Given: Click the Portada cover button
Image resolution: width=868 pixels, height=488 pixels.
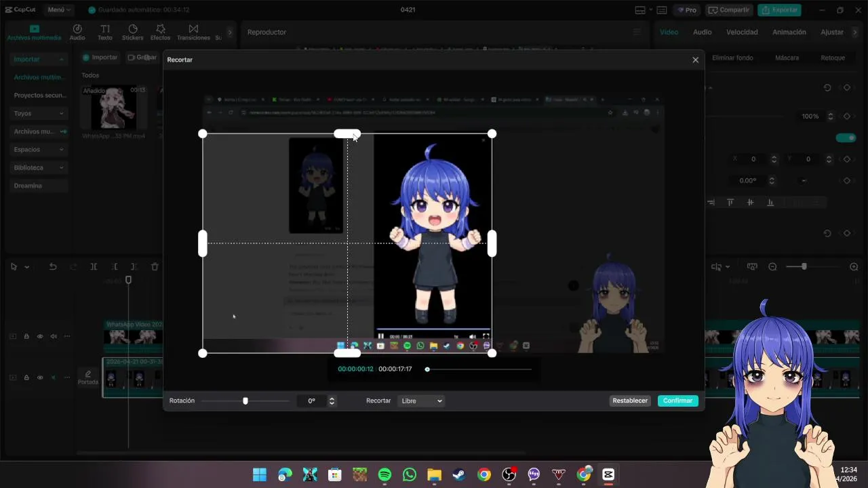Looking at the screenshot, I should 87,378.
